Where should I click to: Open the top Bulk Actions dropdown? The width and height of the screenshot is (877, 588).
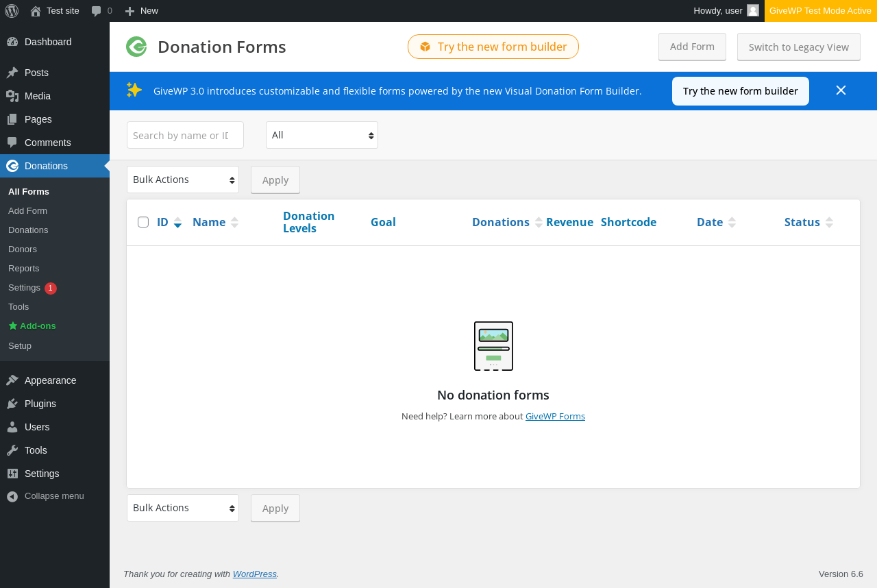click(183, 180)
